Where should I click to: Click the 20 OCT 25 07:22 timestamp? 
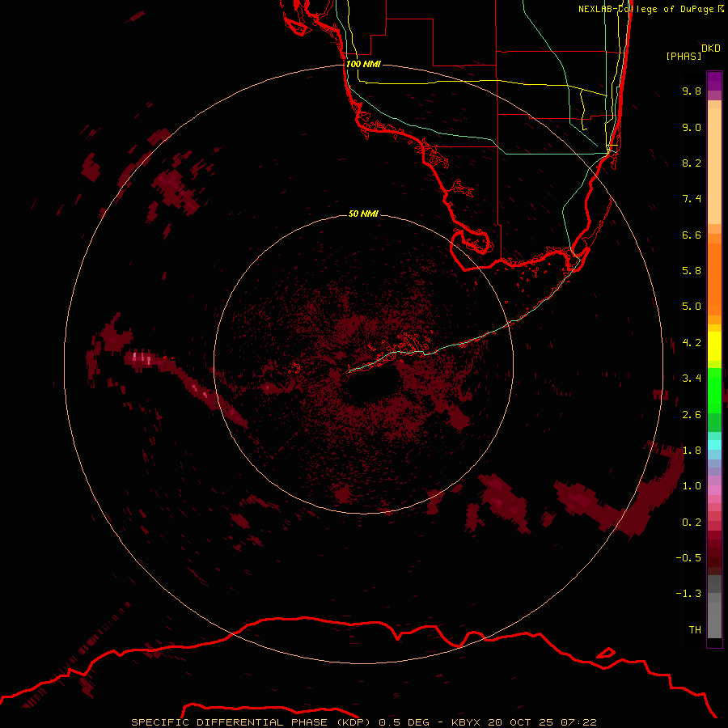[542, 722]
